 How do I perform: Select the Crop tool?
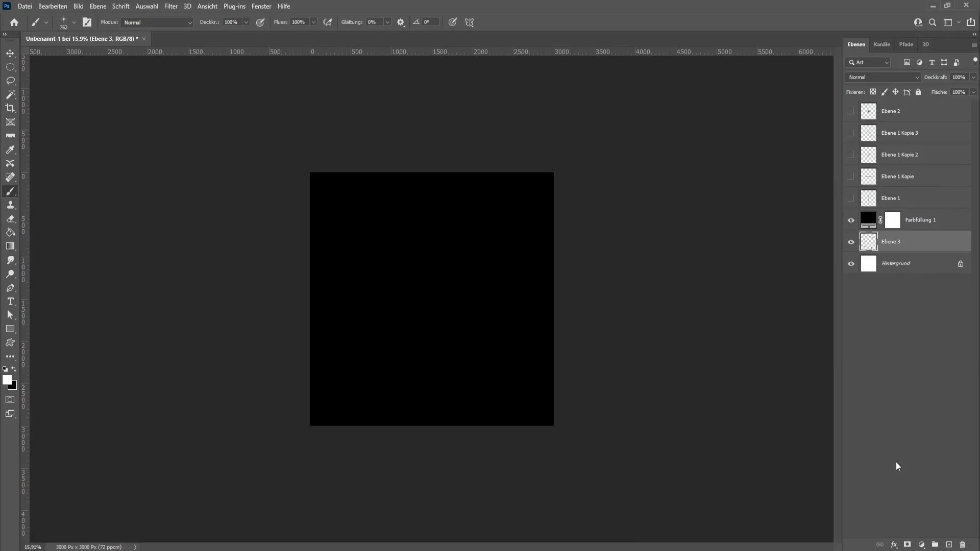coord(10,108)
